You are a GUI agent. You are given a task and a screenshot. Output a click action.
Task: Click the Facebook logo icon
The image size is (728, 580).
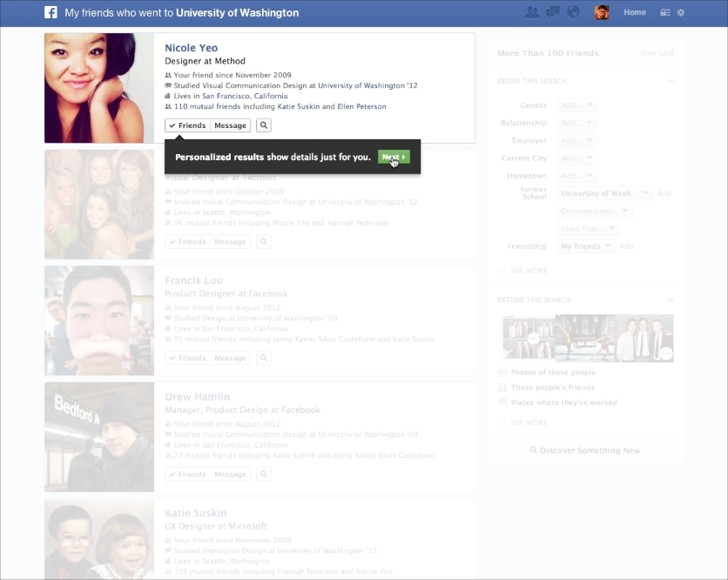pyautogui.click(x=51, y=12)
